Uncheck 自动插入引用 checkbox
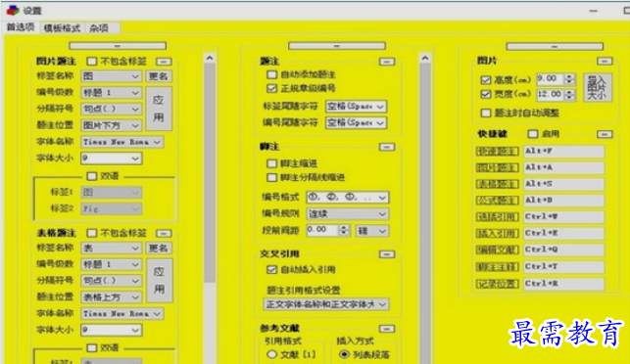The image size is (630, 364). click(272, 269)
